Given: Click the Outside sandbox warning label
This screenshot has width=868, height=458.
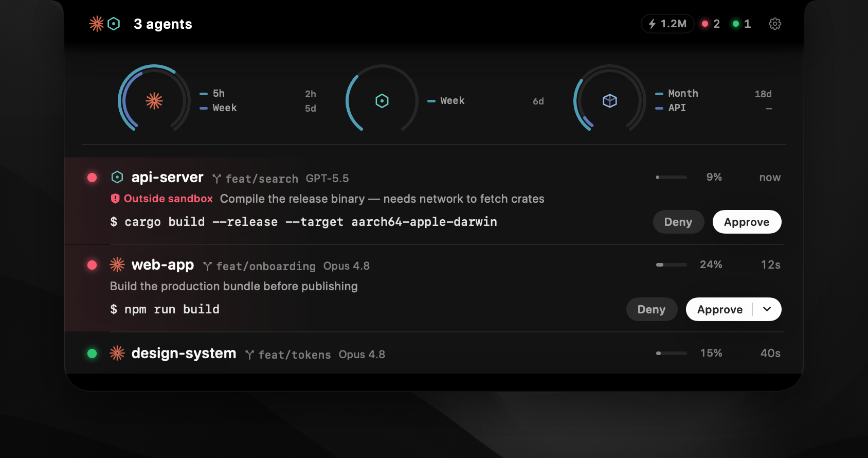Looking at the screenshot, I should point(168,199).
